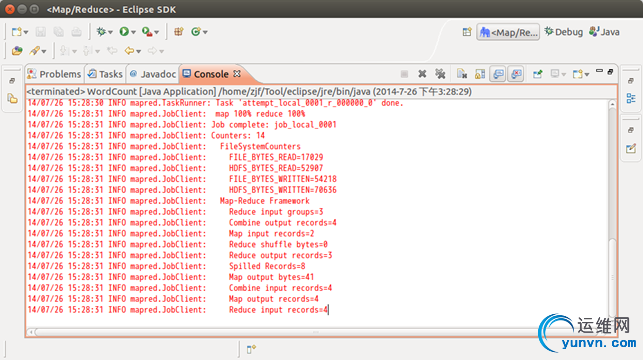Open the Javadoc tab

153,74
